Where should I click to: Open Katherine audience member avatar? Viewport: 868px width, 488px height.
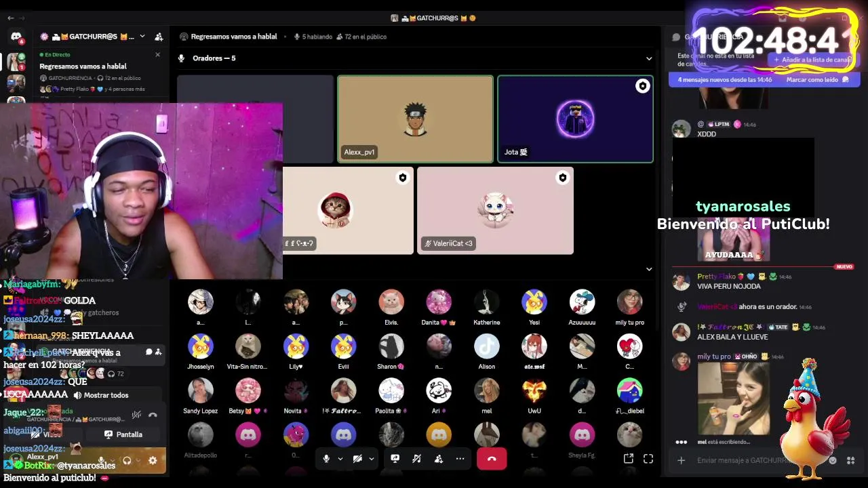coord(487,302)
